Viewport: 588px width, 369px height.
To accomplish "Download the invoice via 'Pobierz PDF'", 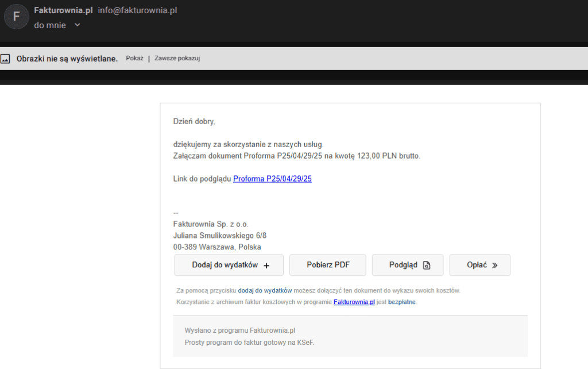I will 328,265.
